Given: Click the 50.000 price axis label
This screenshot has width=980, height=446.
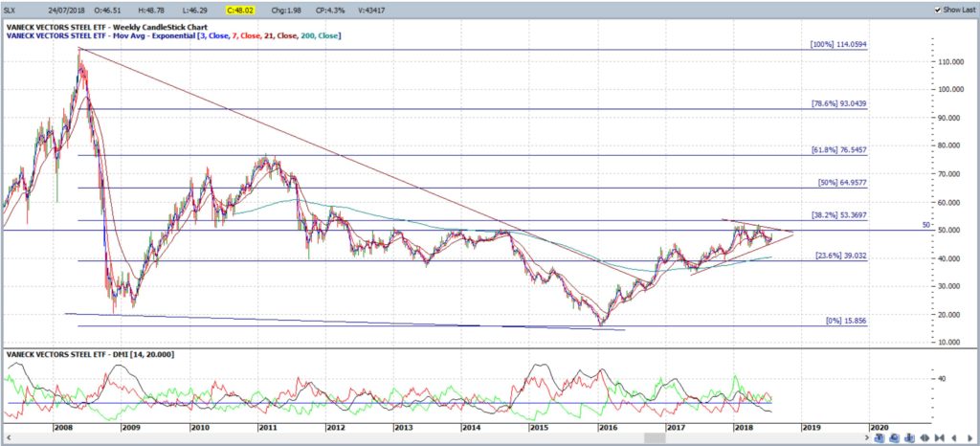Looking at the screenshot, I should click(x=948, y=231).
